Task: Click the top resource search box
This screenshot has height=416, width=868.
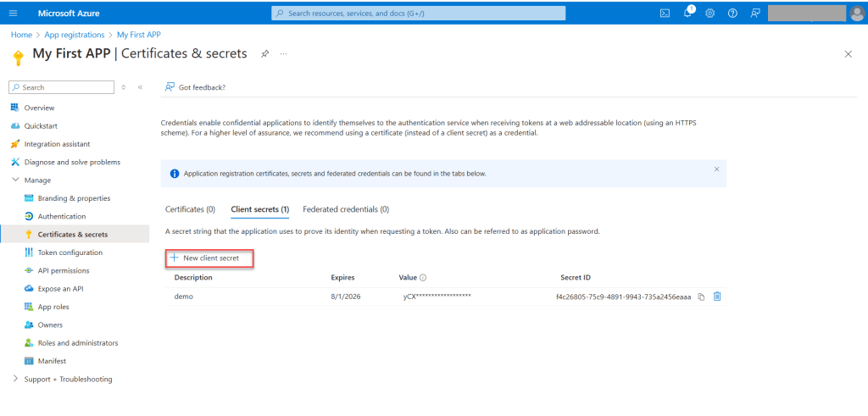Action: 419,13
